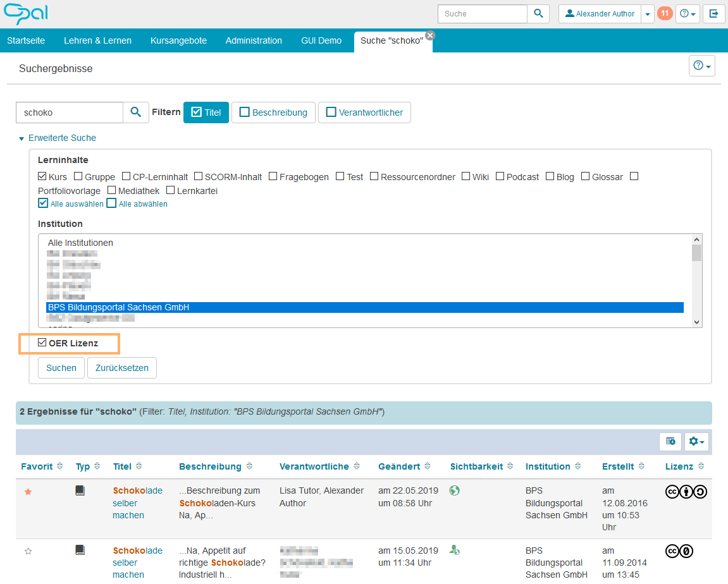The image size is (728, 584).
Task: Click the logout icon in top right
Action: pyautogui.click(x=713, y=14)
